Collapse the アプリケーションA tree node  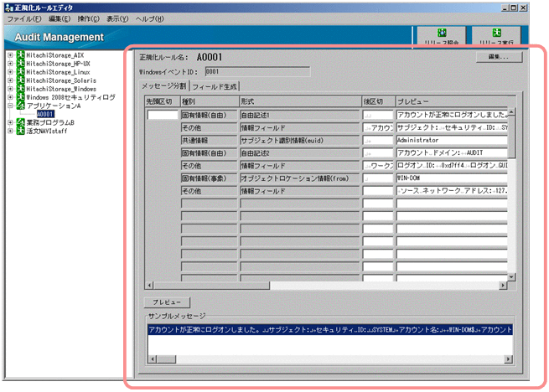coord(9,107)
